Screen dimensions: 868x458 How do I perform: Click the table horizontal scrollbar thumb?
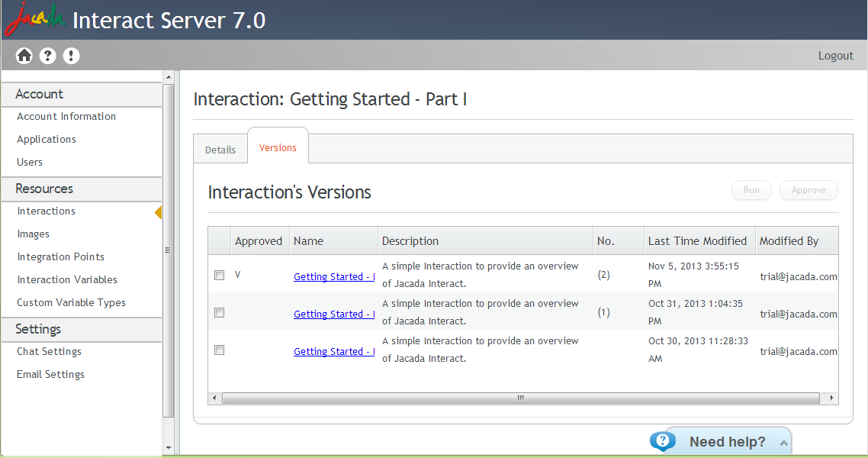(x=520, y=398)
